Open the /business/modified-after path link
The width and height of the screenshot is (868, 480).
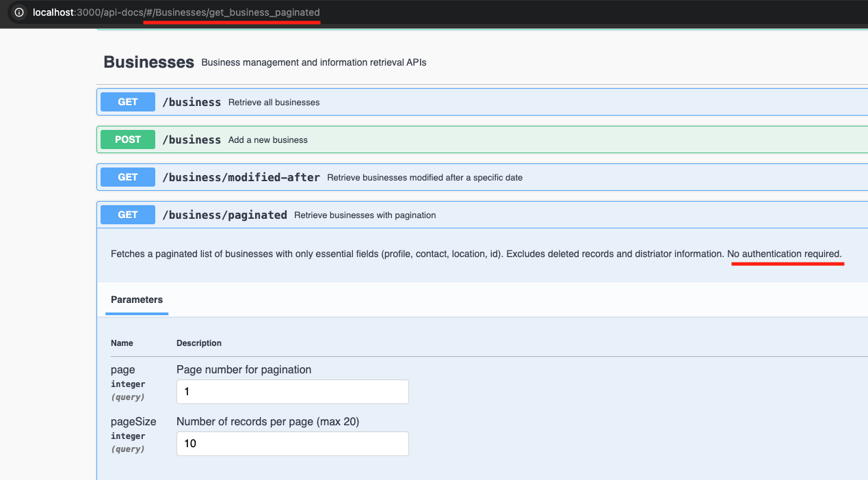241,177
